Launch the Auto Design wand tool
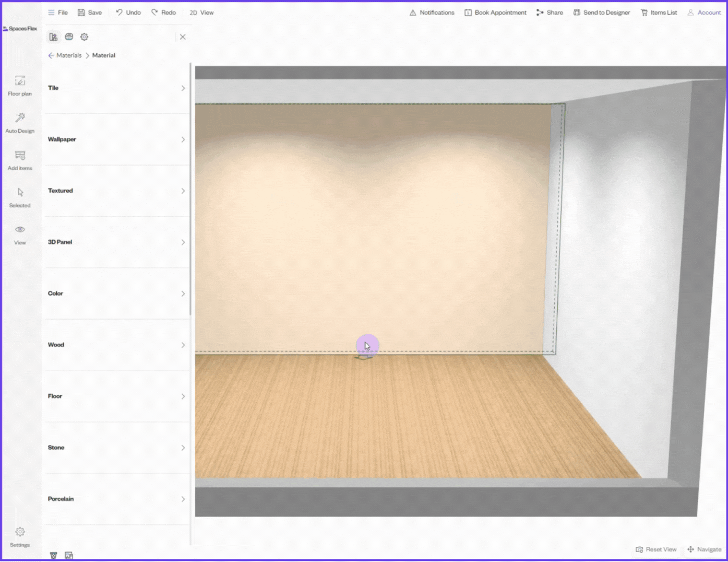 pos(20,123)
